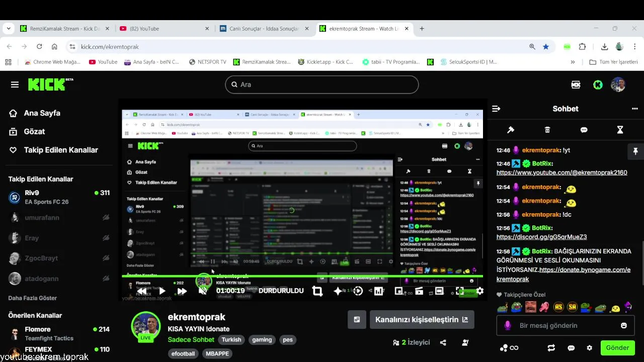
Task: Open the Sadece Sohbet category link
Action: (x=191, y=340)
